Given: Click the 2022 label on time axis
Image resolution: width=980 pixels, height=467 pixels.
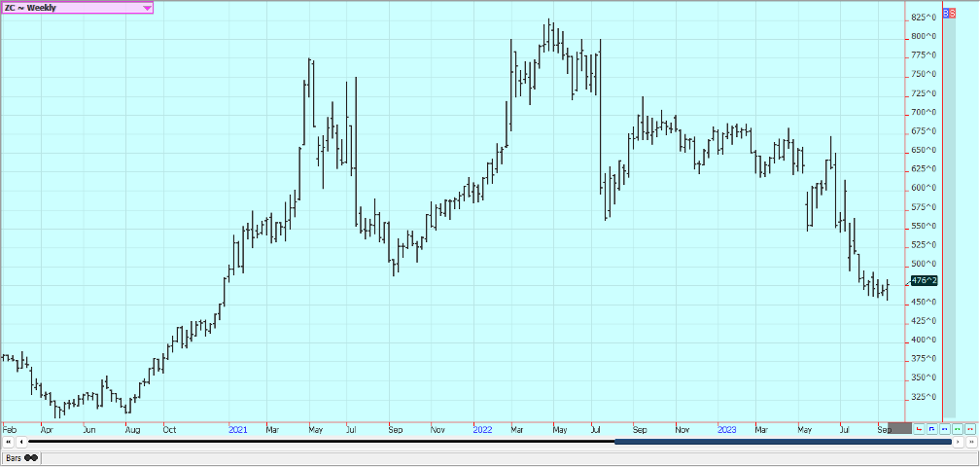Looking at the screenshot, I should (x=482, y=428).
